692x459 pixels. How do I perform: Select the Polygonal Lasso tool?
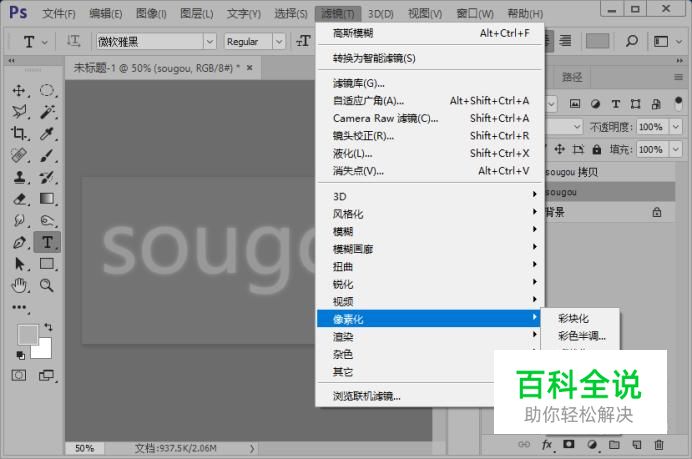point(19,111)
